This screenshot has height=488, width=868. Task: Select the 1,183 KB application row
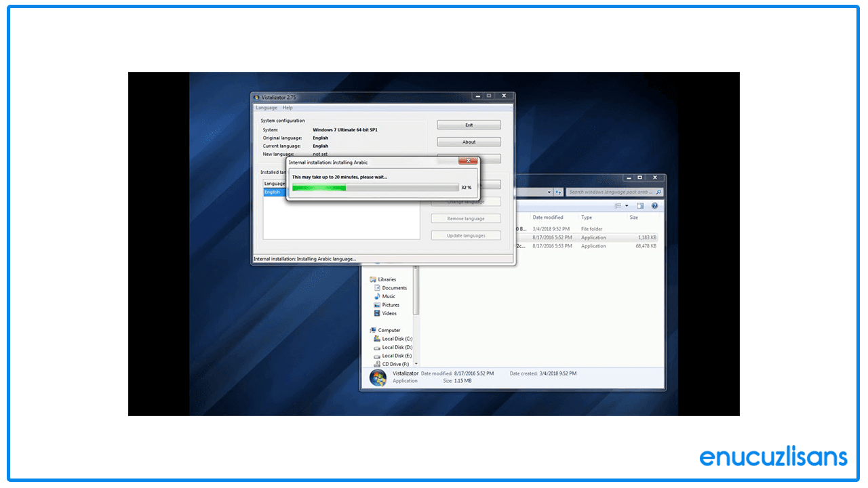pyautogui.click(x=587, y=238)
